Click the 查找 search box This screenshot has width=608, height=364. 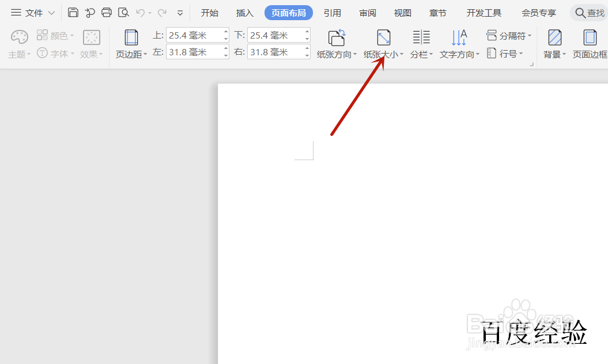point(590,13)
